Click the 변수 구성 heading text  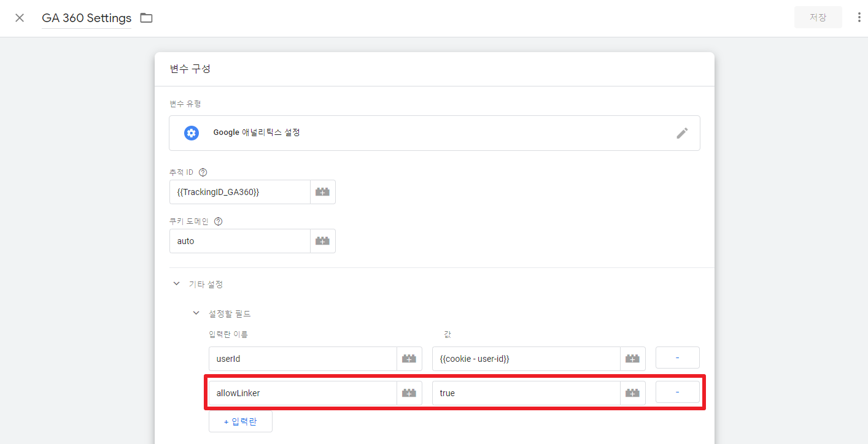tap(190, 69)
